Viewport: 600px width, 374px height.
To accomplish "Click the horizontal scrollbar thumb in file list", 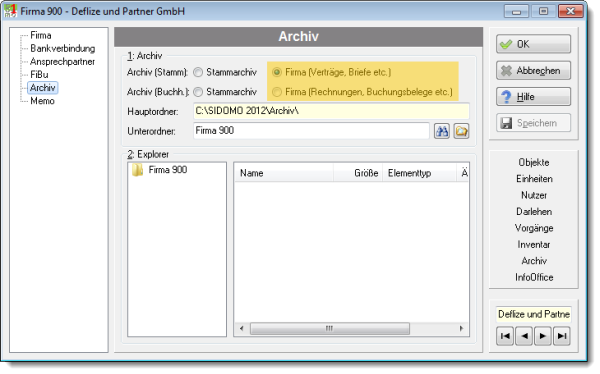I will pos(329,328).
